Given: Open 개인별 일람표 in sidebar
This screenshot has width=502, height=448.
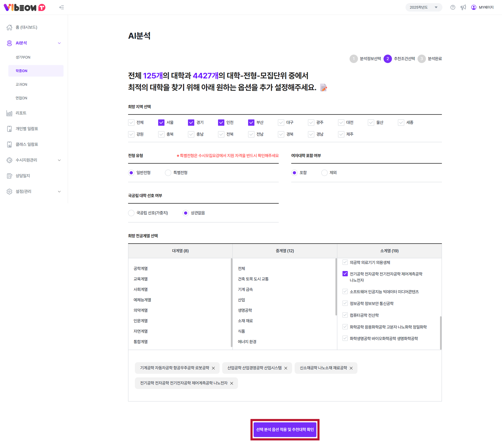Looking at the screenshot, I should point(27,129).
